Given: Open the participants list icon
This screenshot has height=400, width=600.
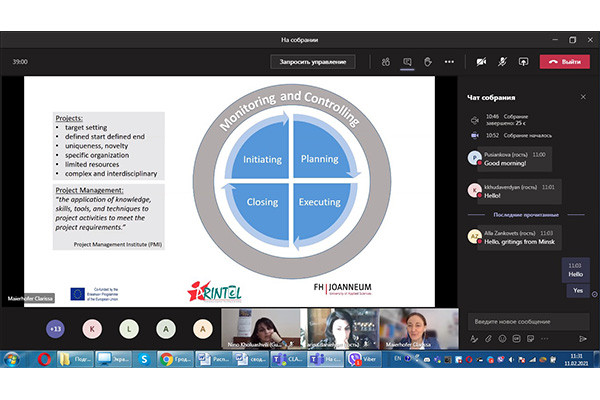Looking at the screenshot, I should (385, 62).
